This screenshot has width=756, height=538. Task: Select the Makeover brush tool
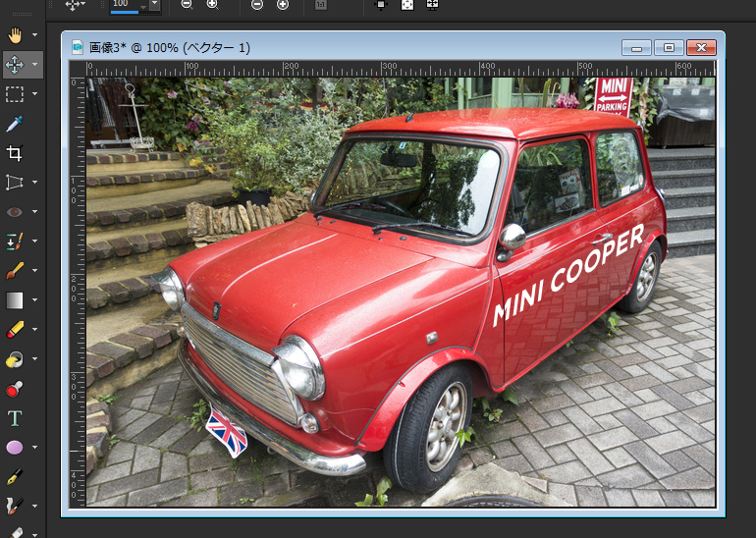pyautogui.click(x=15, y=242)
